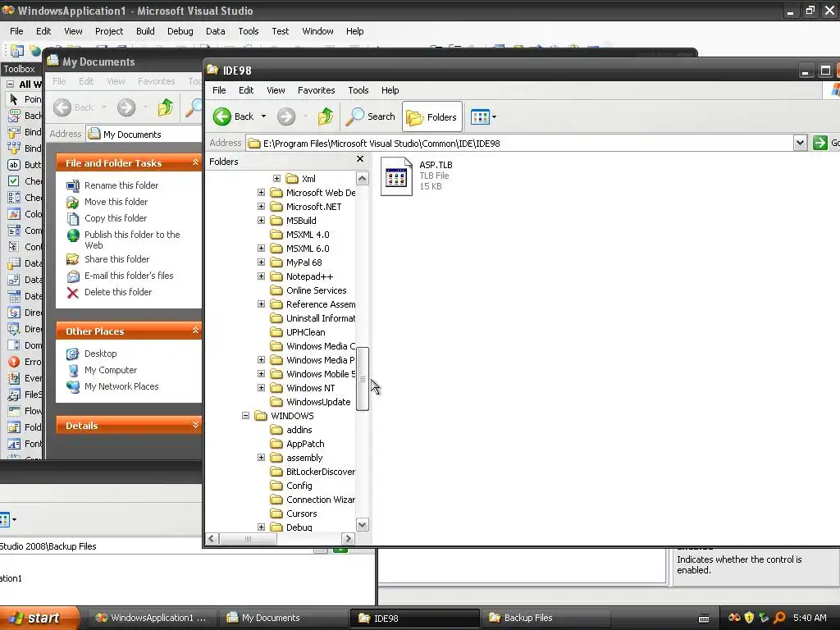Click Copy this folder link
The width and height of the screenshot is (840, 630).
pyautogui.click(x=116, y=218)
